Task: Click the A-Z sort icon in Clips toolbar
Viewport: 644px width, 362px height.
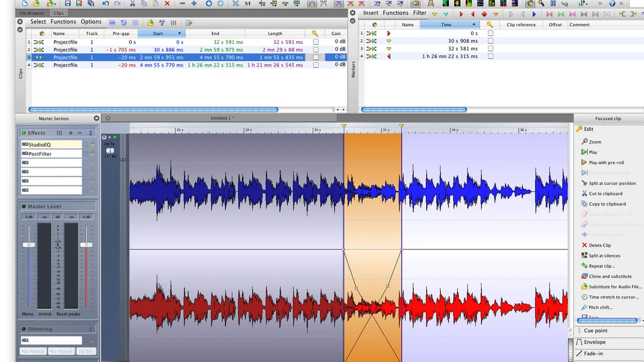Action: pos(162,23)
